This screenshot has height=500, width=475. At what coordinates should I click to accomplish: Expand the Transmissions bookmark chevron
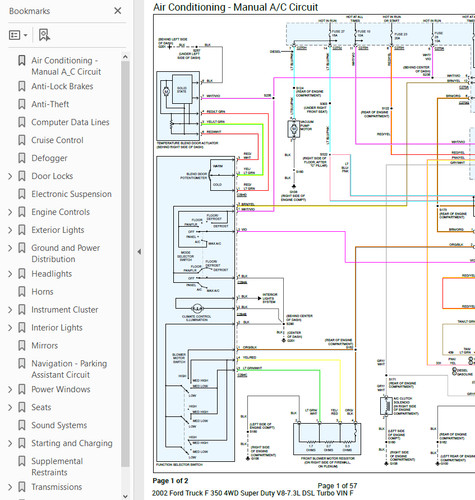point(10,487)
